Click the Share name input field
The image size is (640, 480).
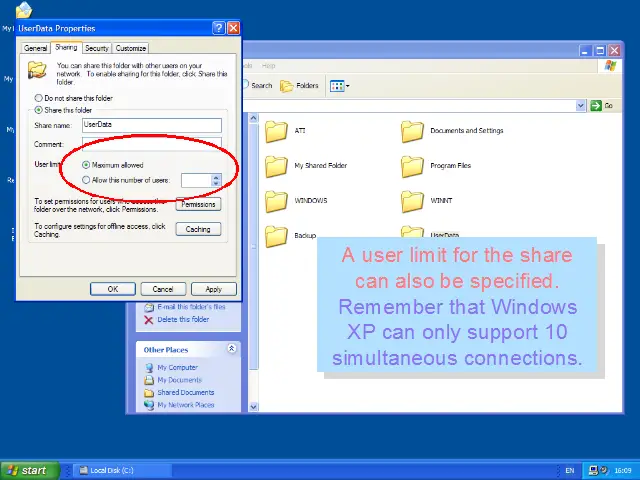click(x=152, y=125)
